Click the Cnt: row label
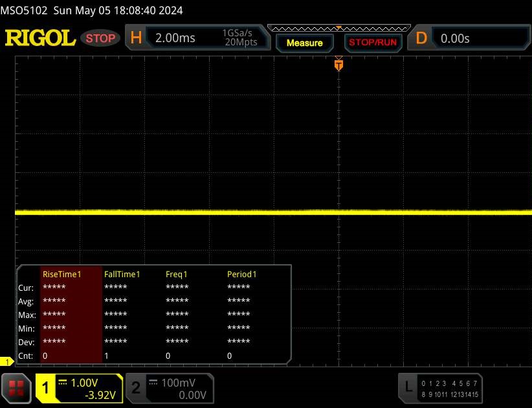This screenshot has width=532, height=408. point(26,356)
